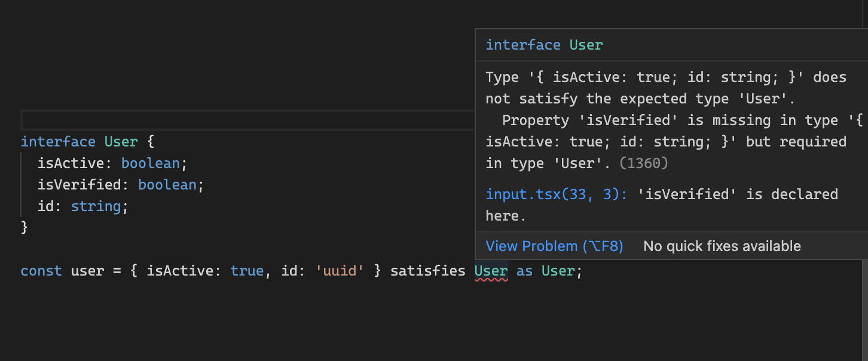Click the underlined User after satisfies
Viewport: 868px width, 361px height.
tap(491, 271)
